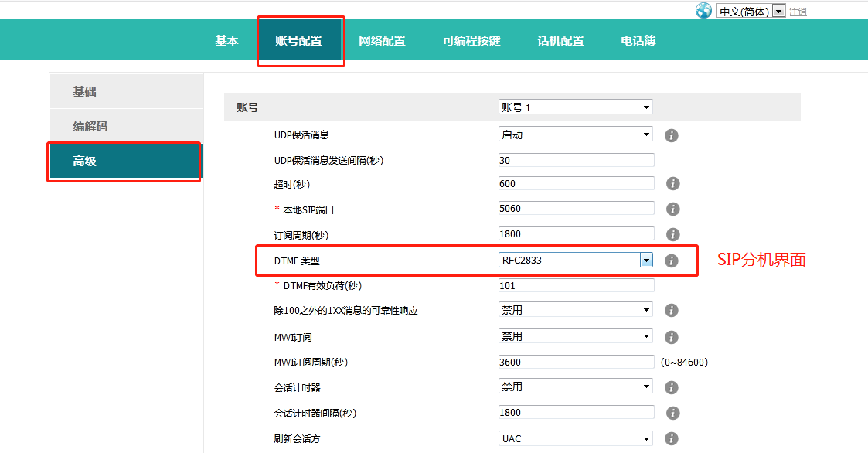
Task: Click the 本地SIP端口 input field
Action: (577, 209)
